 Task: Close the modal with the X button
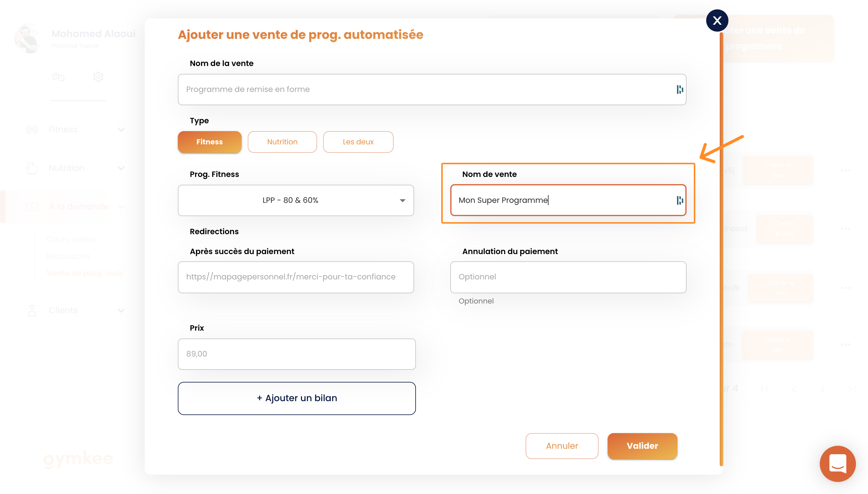717,21
